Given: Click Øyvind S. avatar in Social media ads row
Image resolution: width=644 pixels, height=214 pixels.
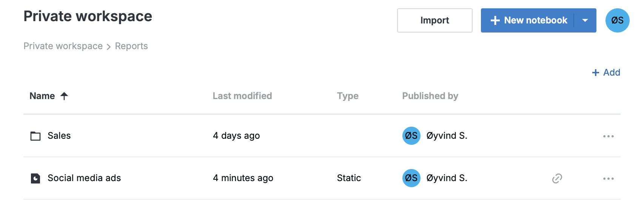Looking at the screenshot, I should [411, 178].
